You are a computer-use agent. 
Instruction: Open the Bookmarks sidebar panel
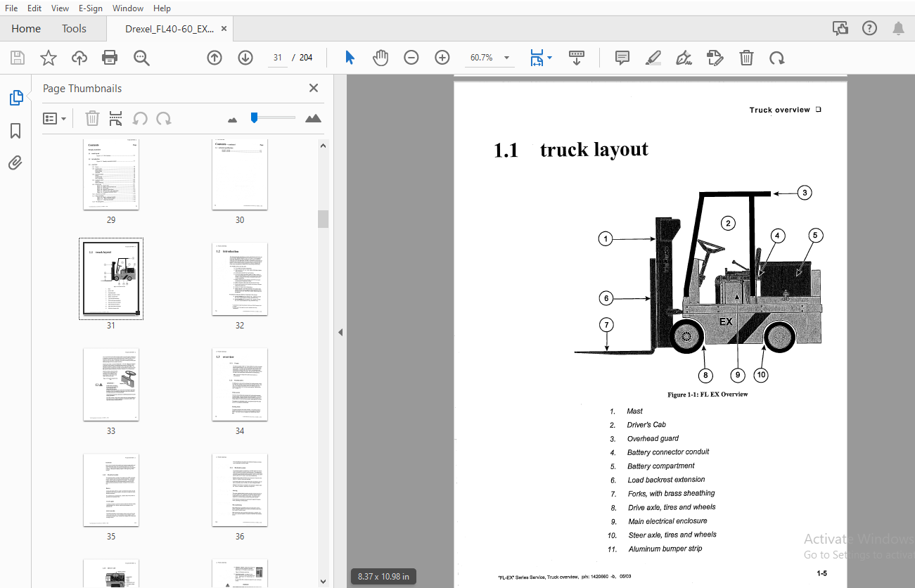point(15,131)
